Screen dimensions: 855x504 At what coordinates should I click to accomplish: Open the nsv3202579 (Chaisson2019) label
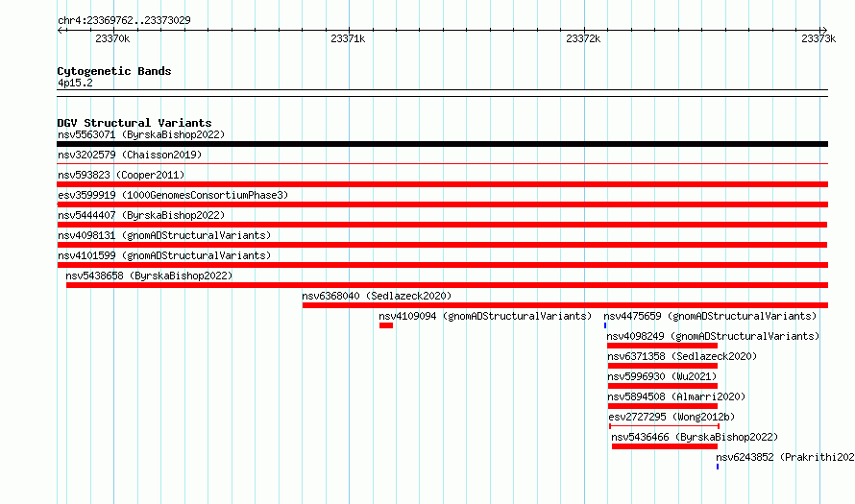point(130,155)
